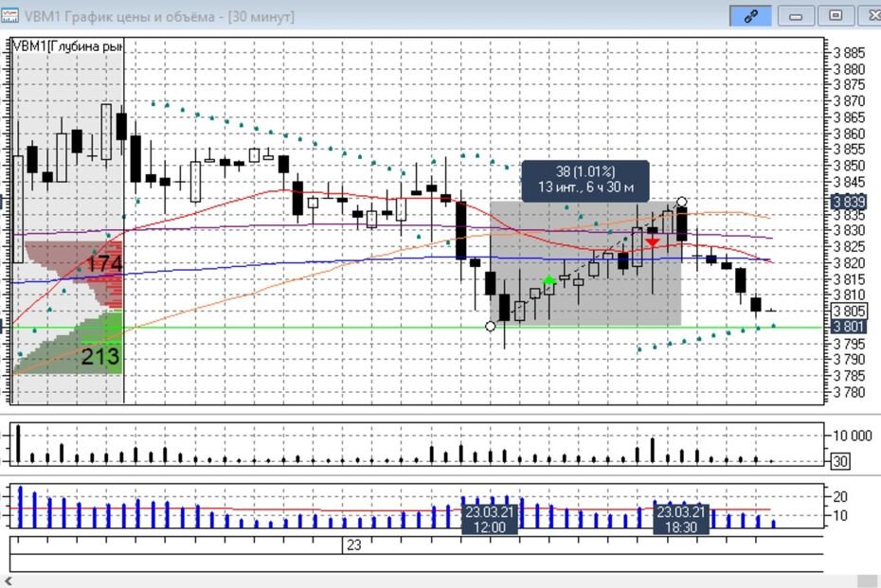Click the 213 bid depth volume number

[100, 356]
